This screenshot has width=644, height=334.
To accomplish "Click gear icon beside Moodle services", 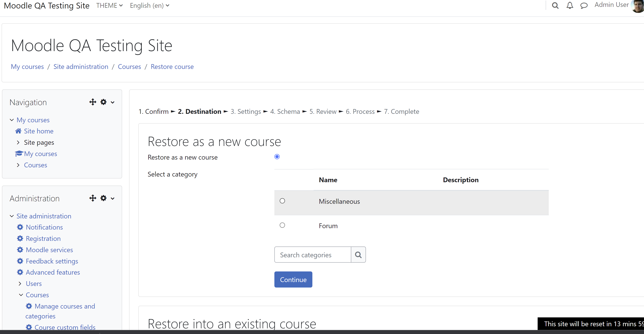I will [20, 250].
